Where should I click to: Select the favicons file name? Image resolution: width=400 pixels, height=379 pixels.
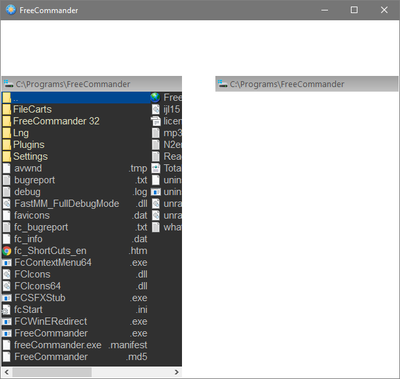(32, 215)
